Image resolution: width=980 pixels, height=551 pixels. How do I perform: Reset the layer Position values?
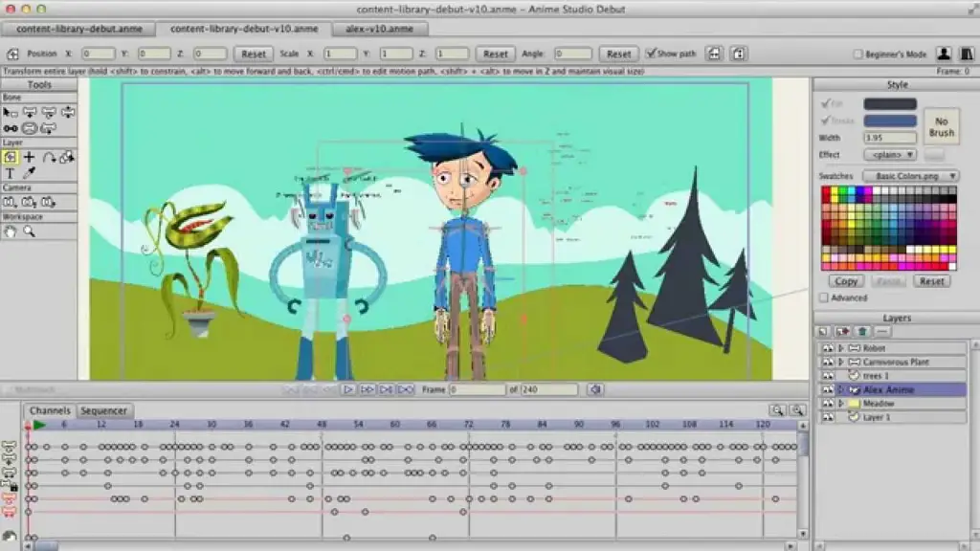click(253, 54)
